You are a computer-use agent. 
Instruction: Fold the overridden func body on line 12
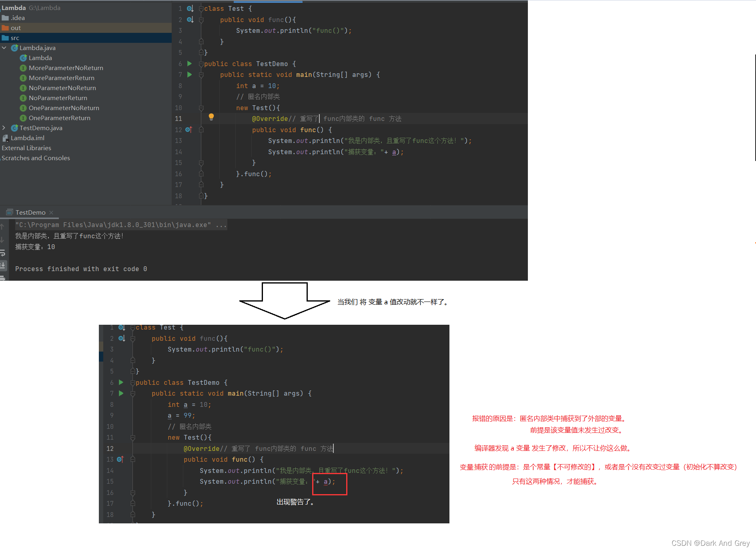(201, 130)
